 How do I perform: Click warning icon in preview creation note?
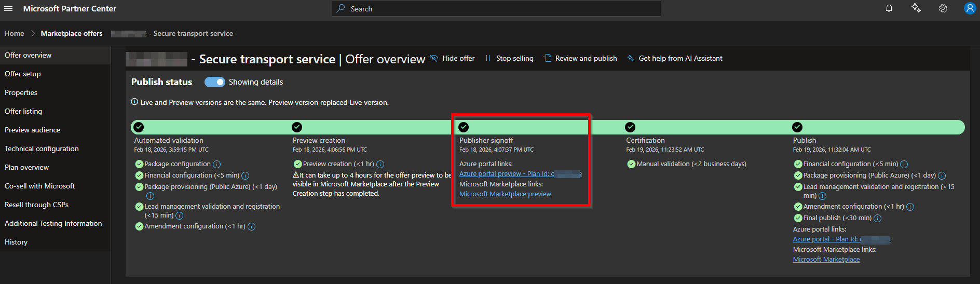tap(296, 175)
